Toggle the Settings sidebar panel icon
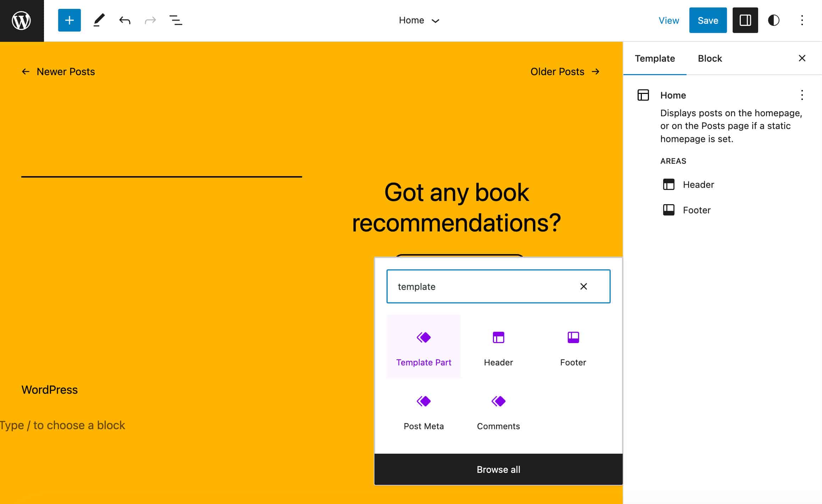This screenshot has height=504, width=822. coord(745,20)
